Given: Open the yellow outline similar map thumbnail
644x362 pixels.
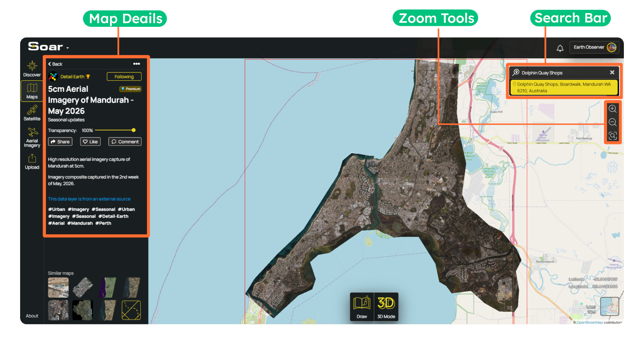Looking at the screenshot, I should (131, 310).
